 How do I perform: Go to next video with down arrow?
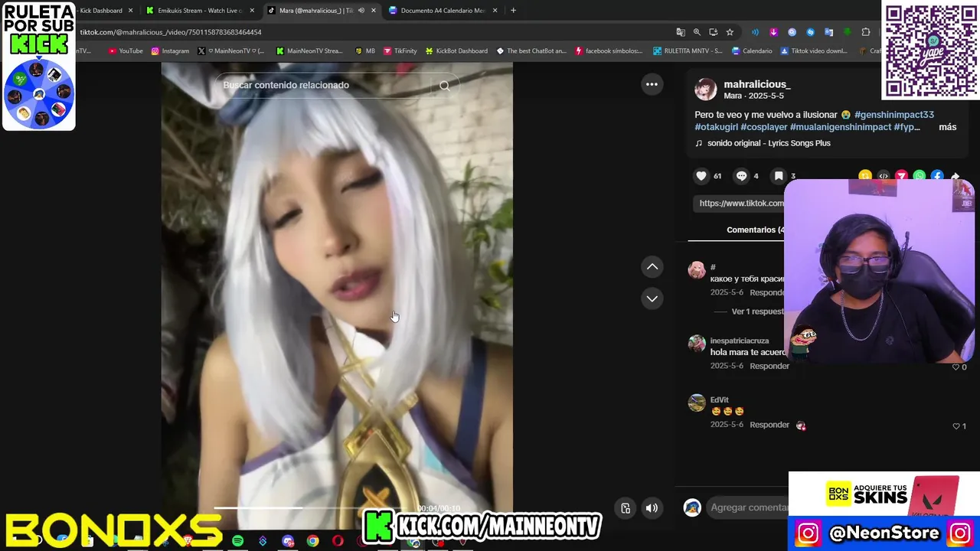coord(652,298)
